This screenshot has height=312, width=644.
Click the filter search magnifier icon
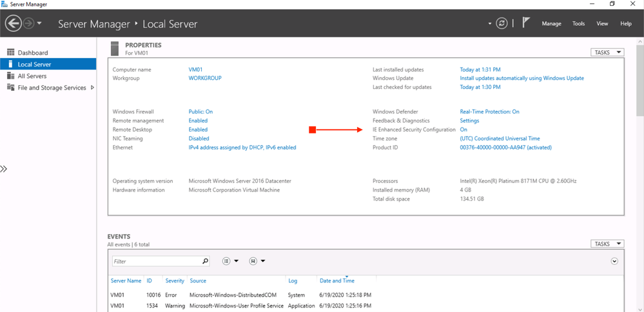coord(205,261)
